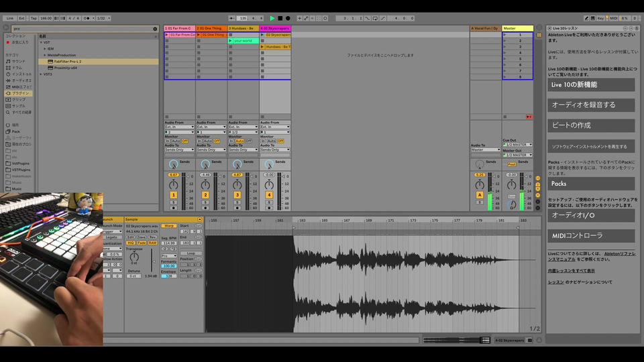
Task: Click the 'オーディオを録音する' lesson button
Action: [x=591, y=105]
